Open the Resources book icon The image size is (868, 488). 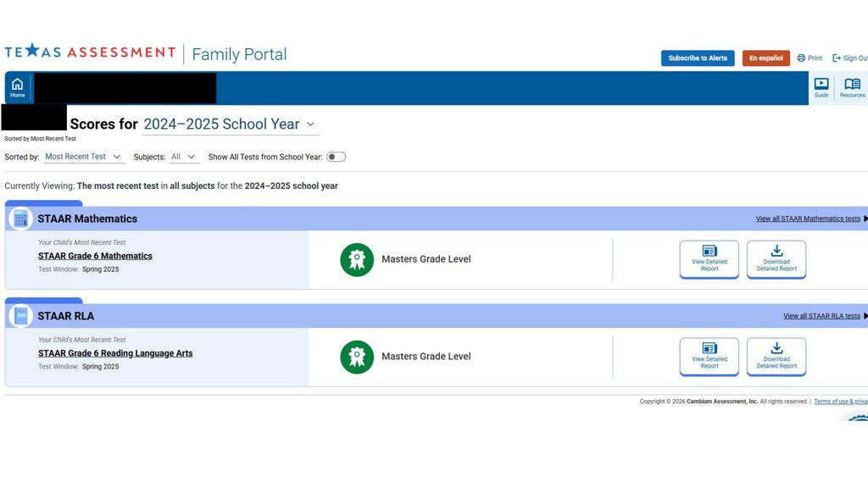(x=852, y=87)
